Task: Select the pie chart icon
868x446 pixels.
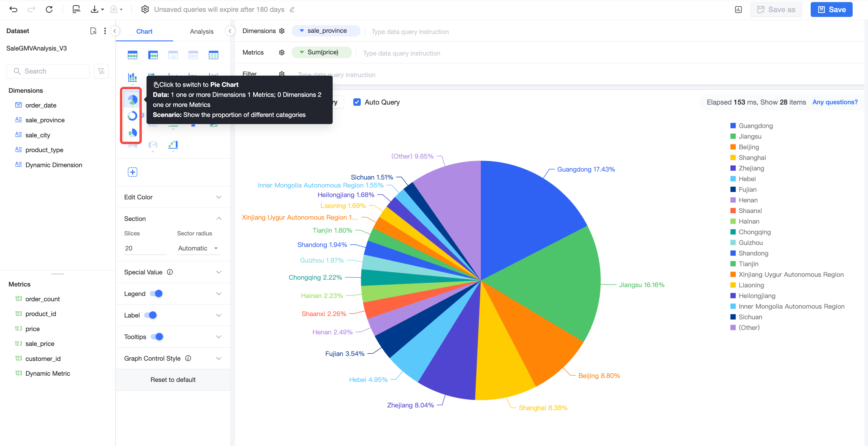Action: [132, 100]
